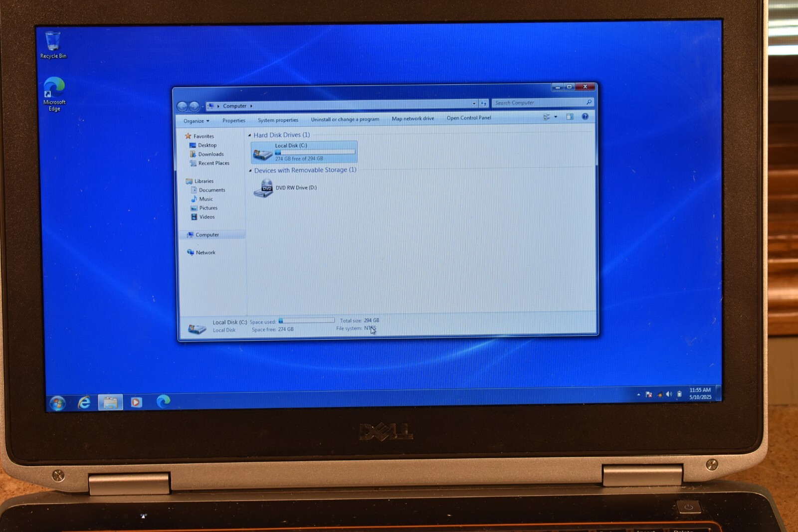Image resolution: width=798 pixels, height=532 pixels.
Task: Open the Explorer help icon
Action: [x=585, y=117]
